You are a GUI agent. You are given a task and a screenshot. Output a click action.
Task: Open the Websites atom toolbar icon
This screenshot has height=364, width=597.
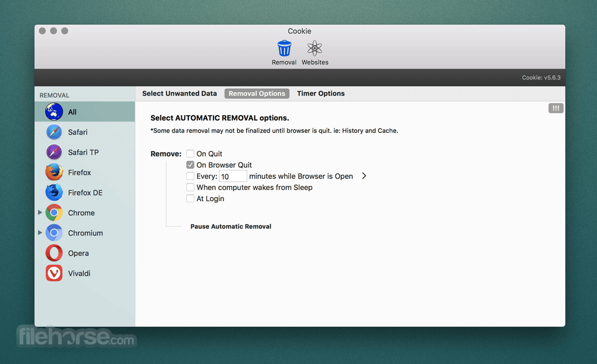pyautogui.click(x=314, y=49)
